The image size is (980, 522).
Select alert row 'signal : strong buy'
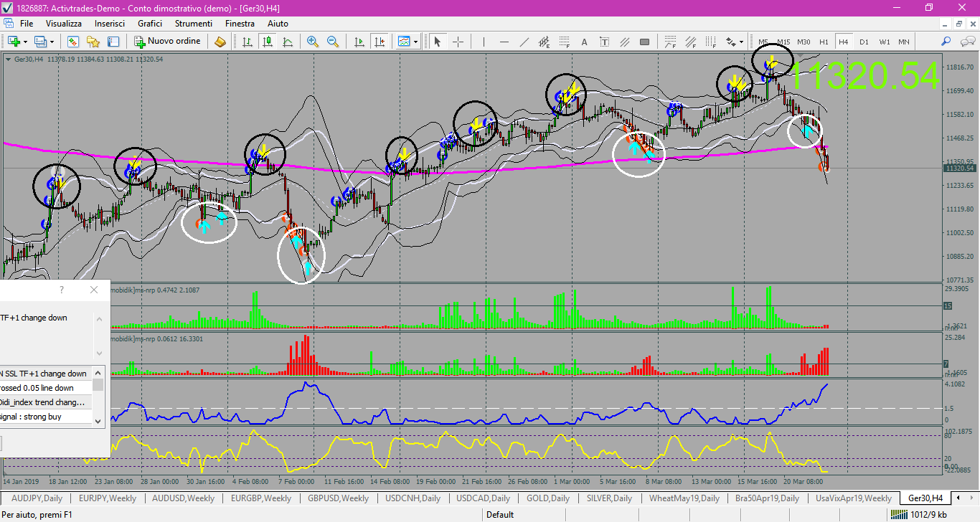pyautogui.click(x=46, y=417)
